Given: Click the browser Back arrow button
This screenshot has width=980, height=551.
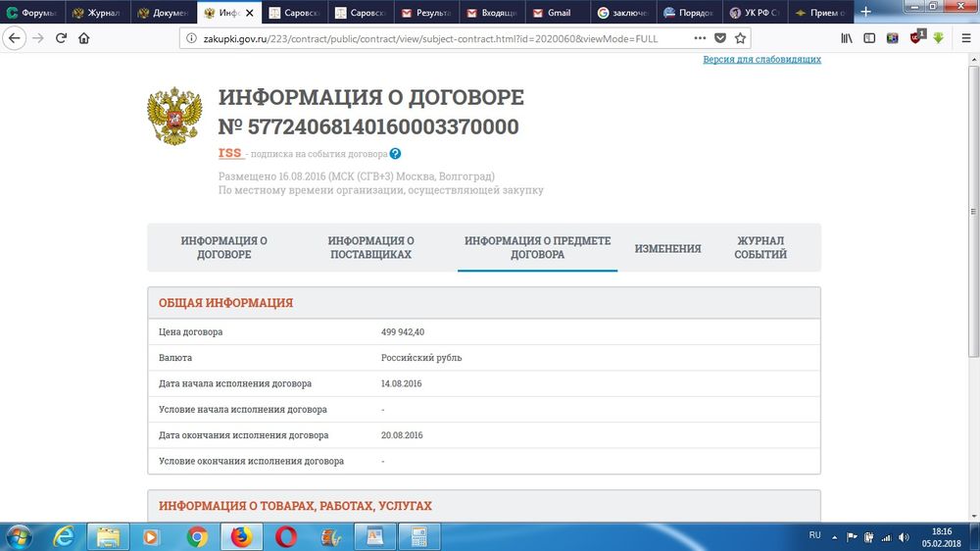Looking at the screenshot, I should click(14, 38).
